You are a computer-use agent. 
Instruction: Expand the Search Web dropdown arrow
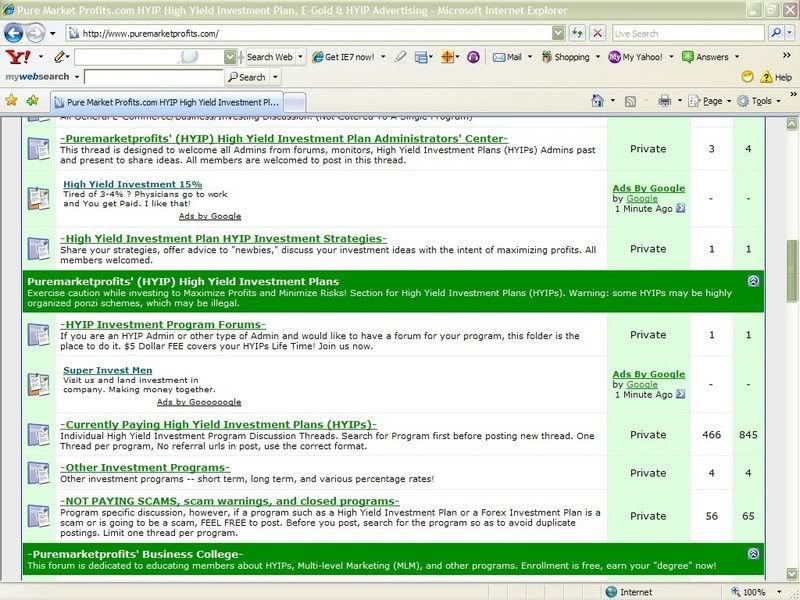click(301, 57)
